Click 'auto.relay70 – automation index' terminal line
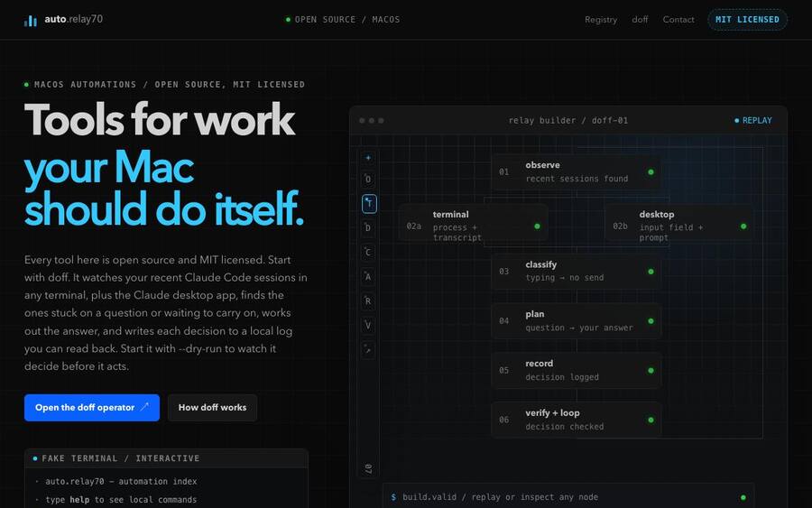 point(121,482)
